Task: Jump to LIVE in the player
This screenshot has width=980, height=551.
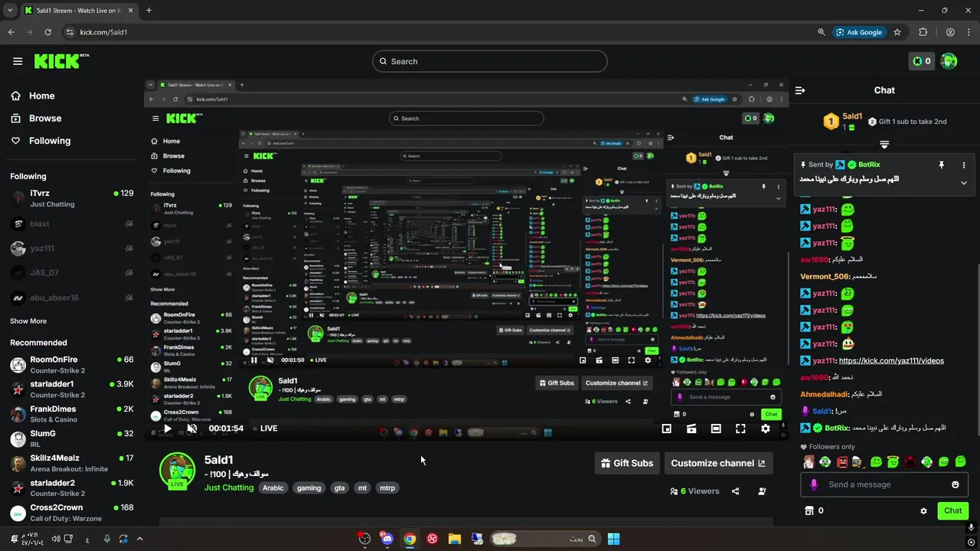Action: [x=264, y=429]
